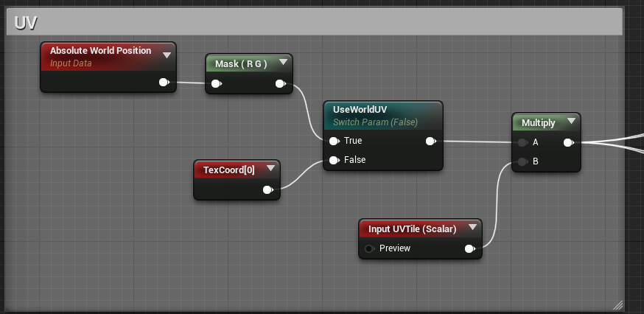Expand the Multiply node preview arrow
The width and height of the screenshot is (644, 314).
pyautogui.click(x=570, y=122)
